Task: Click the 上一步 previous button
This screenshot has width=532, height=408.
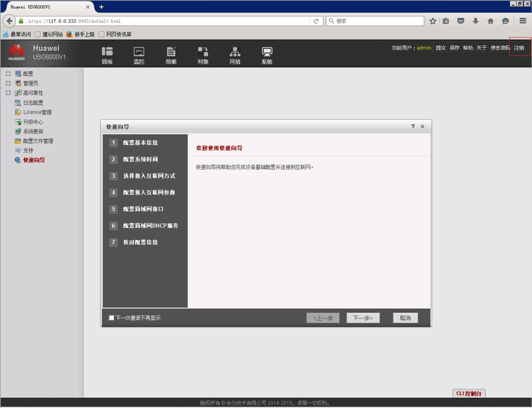Action: tap(323, 318)
